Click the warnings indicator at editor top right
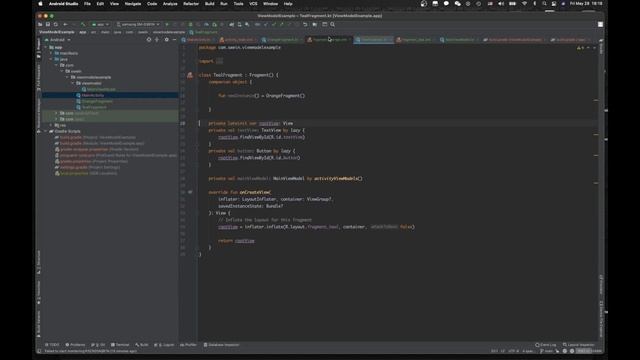 pyautogui.click(x=580, y=48)
